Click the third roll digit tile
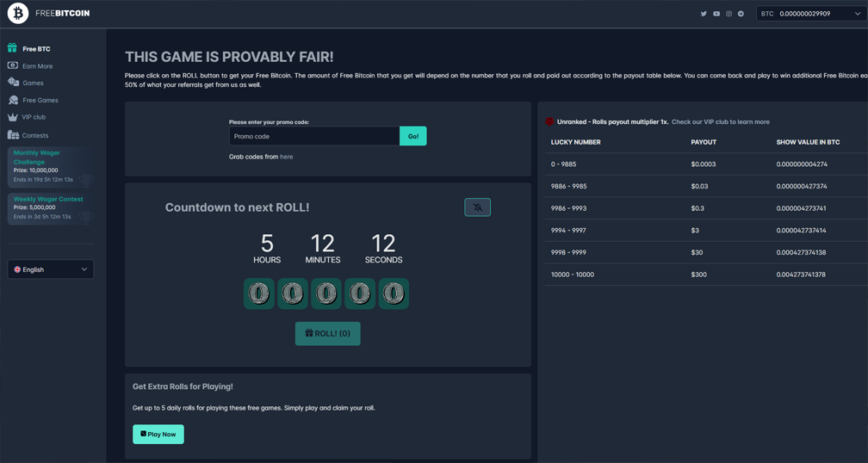This screenshot has height=463, width=868. 326,293
